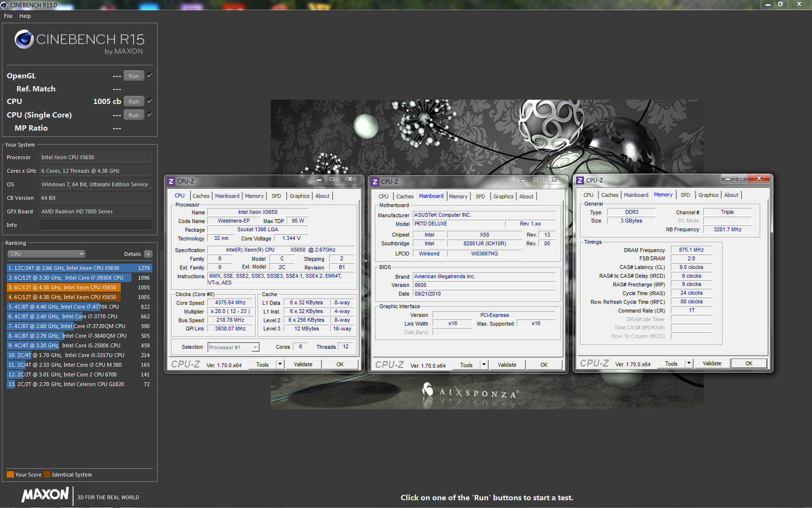Expand Tools arrow in Mainboard CPU-Z window
Viewport: 812px width, 508px height.
point(484,365)
